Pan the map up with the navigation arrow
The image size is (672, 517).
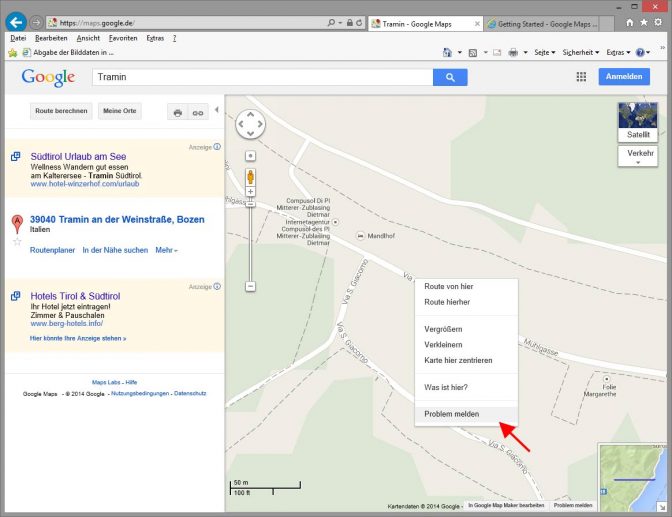tap(250, 115)
